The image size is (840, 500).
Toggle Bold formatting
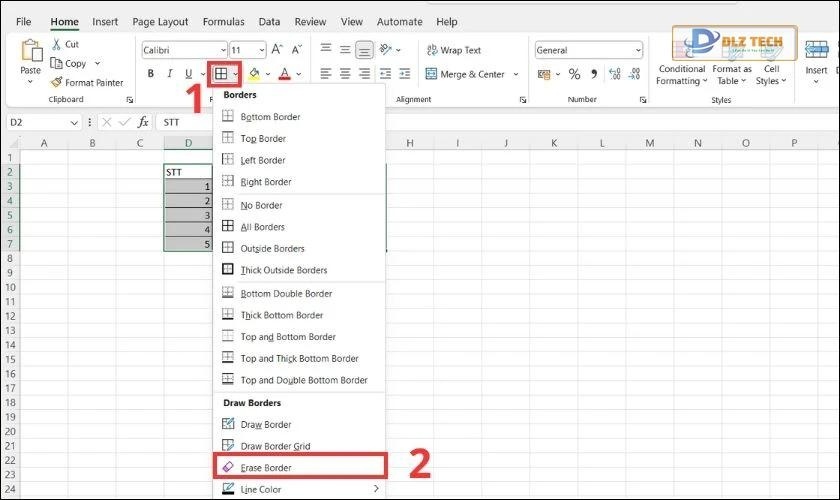click(151, 74)
